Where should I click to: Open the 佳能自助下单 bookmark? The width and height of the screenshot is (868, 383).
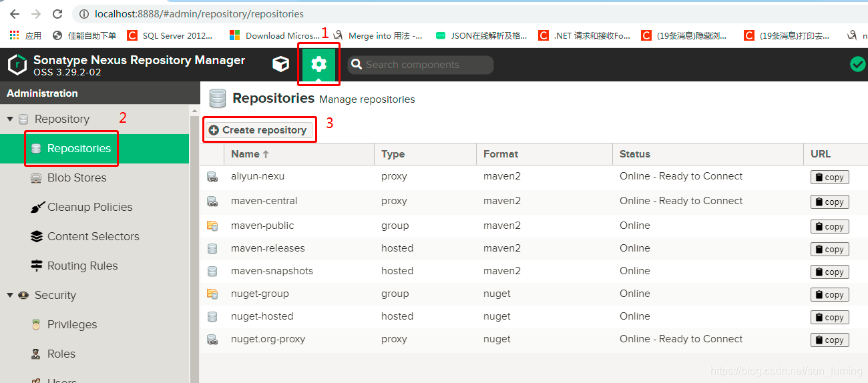point(85,35)
